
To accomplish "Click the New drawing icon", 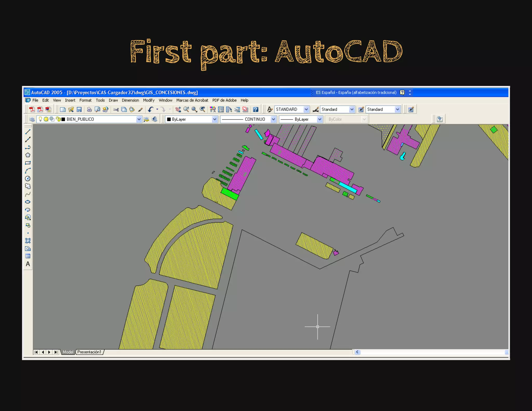I will 63,109.
